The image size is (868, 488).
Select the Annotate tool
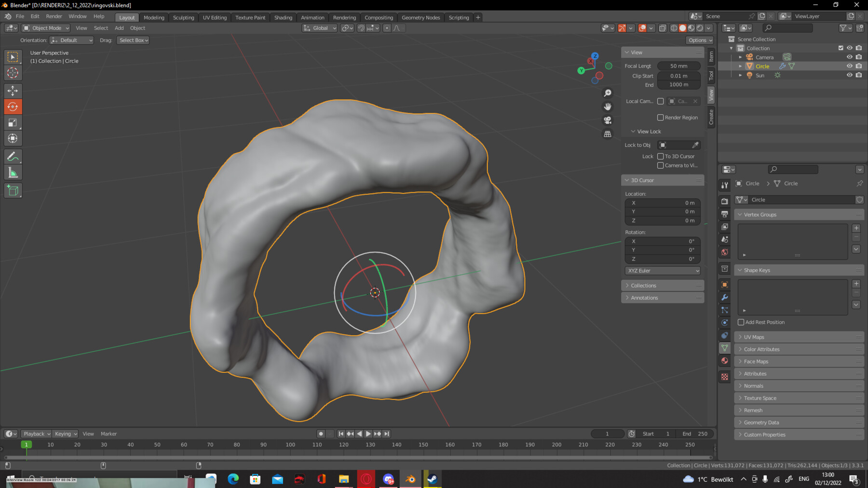13,156
